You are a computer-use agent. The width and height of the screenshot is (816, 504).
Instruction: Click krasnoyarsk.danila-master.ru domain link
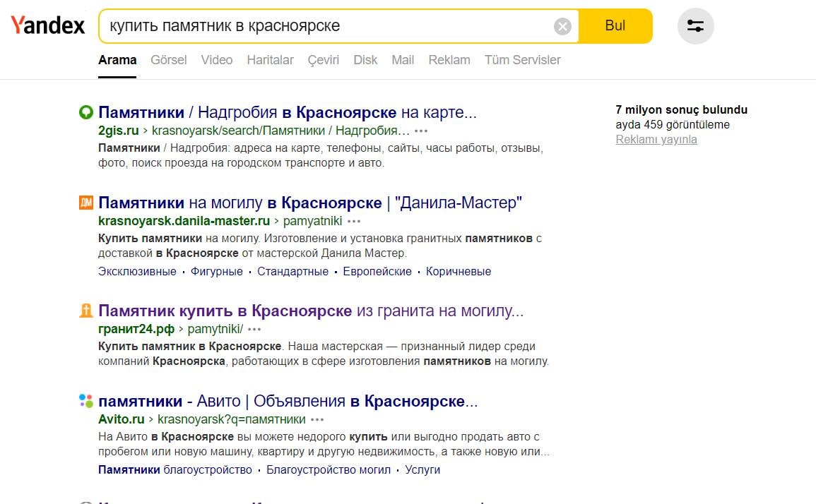coord(184,221)
